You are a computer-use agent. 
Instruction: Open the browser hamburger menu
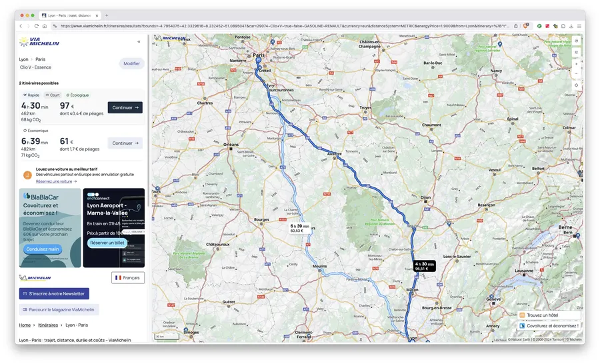[x=579, y=26]
